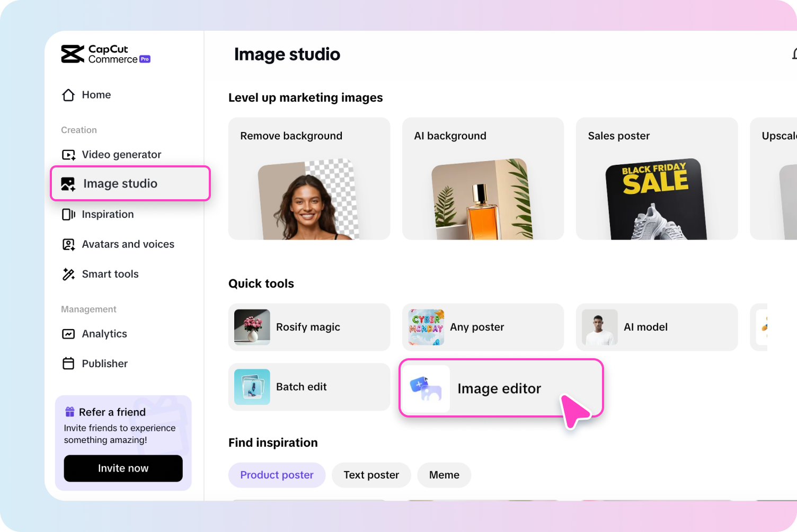Open the Remove background tool
The width and height of the screenshot is (797, 532).
pyautogui.click(x=309, y=179)
